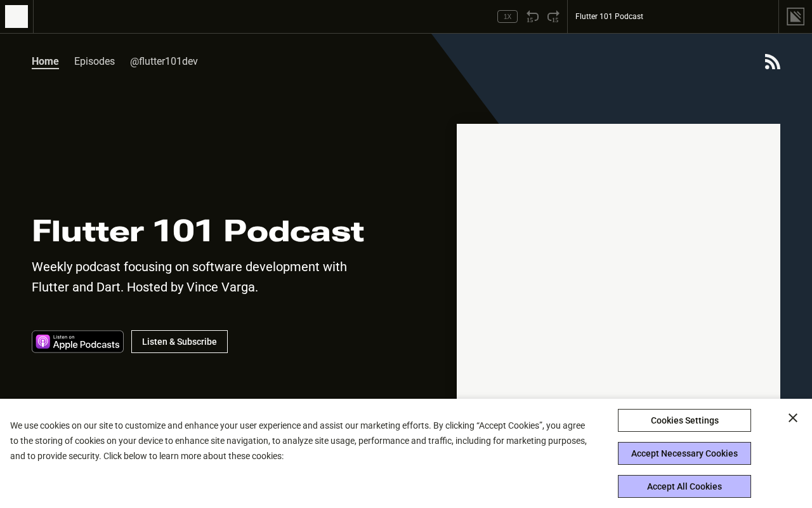The width and height of the screenshot is (812, 508).
Task: Change playback speed with the 1X button
Action: (x=507, y=17)
